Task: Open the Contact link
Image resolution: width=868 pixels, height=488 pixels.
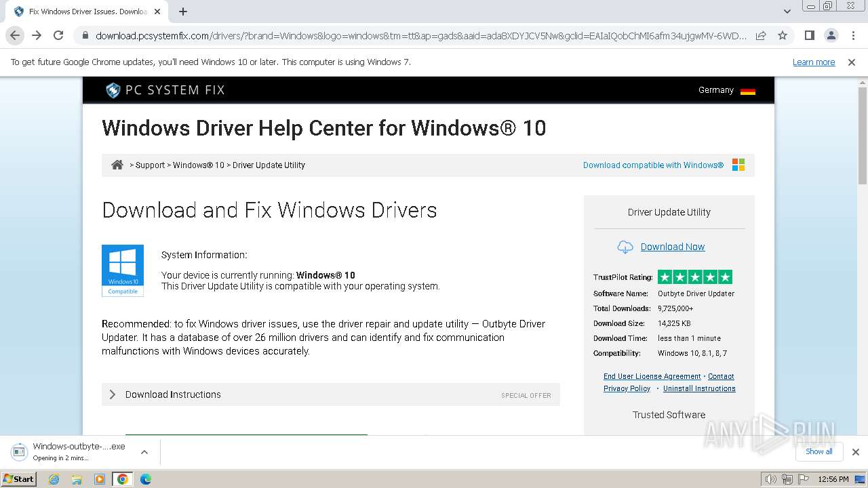Action: pyautogui.click(x=721, y=376)
